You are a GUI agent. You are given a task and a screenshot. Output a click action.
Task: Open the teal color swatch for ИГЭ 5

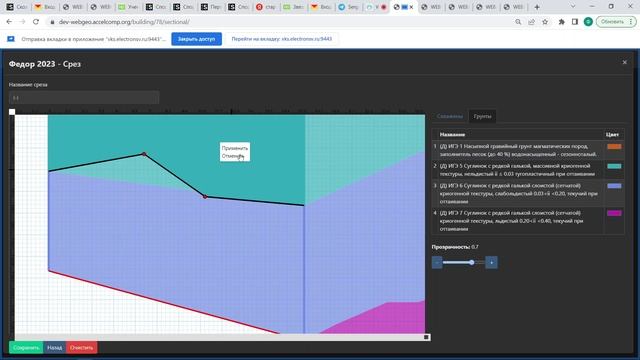click(x=614, y=166)
